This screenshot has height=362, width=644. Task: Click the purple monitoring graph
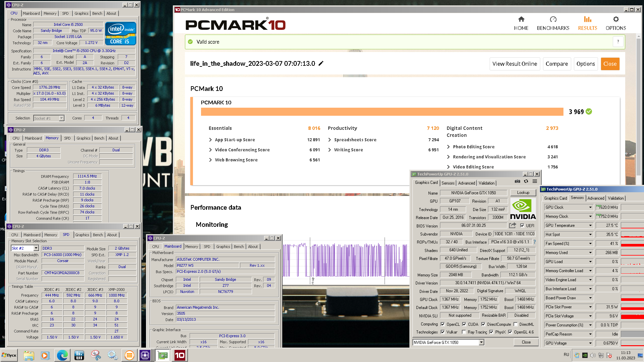[x=346, y=260]
